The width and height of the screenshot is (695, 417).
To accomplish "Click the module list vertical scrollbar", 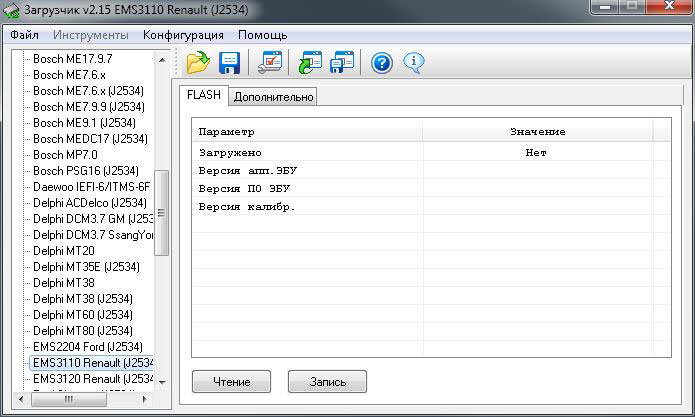I will point(162,220).
